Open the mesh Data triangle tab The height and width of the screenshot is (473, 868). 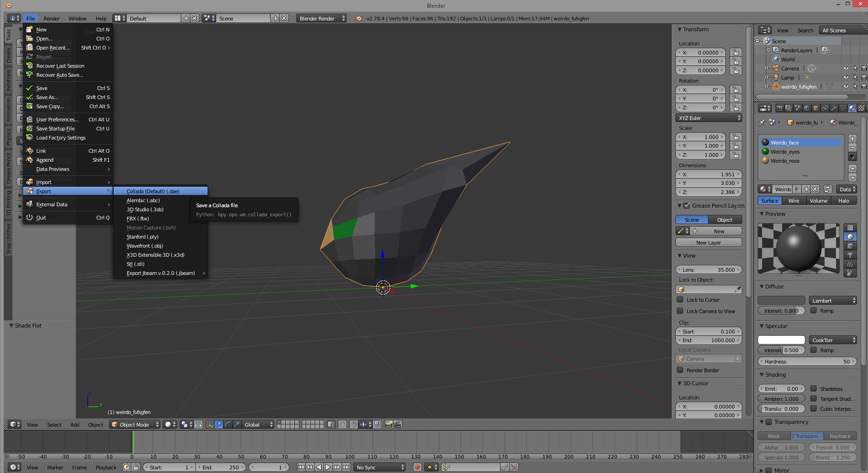pos(843,108)
